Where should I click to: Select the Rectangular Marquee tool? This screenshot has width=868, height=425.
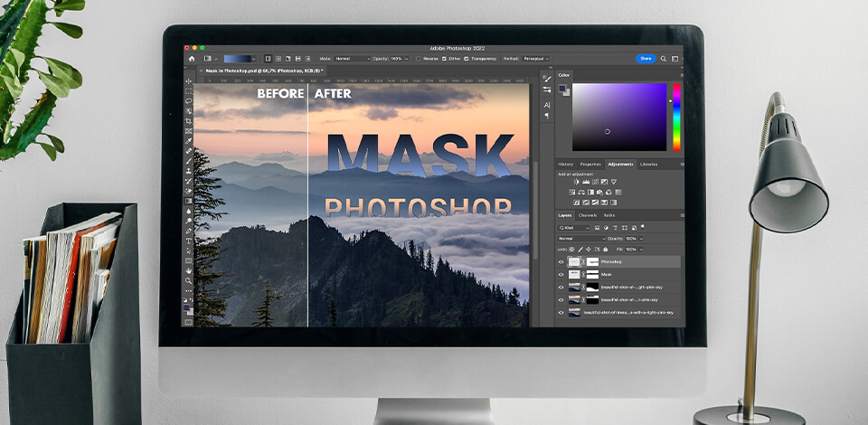[x=189, y=90]
